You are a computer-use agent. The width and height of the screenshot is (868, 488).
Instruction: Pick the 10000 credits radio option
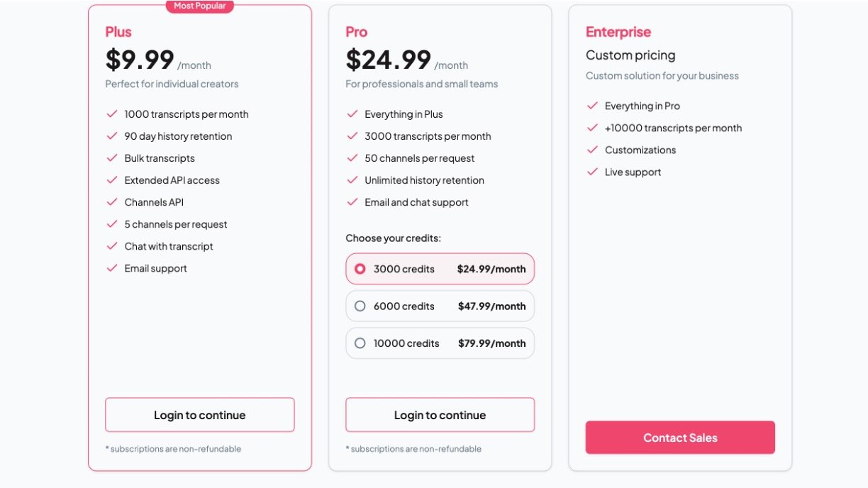pos(360,343)
